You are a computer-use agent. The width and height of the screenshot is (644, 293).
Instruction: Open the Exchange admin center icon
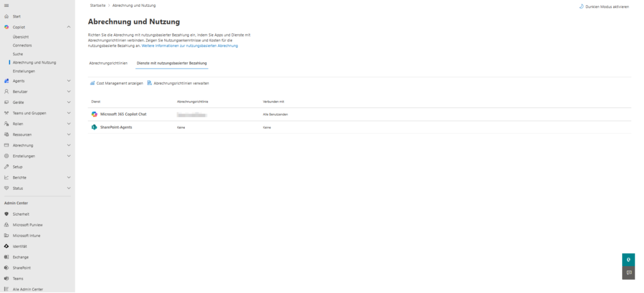tap(6, 257)
